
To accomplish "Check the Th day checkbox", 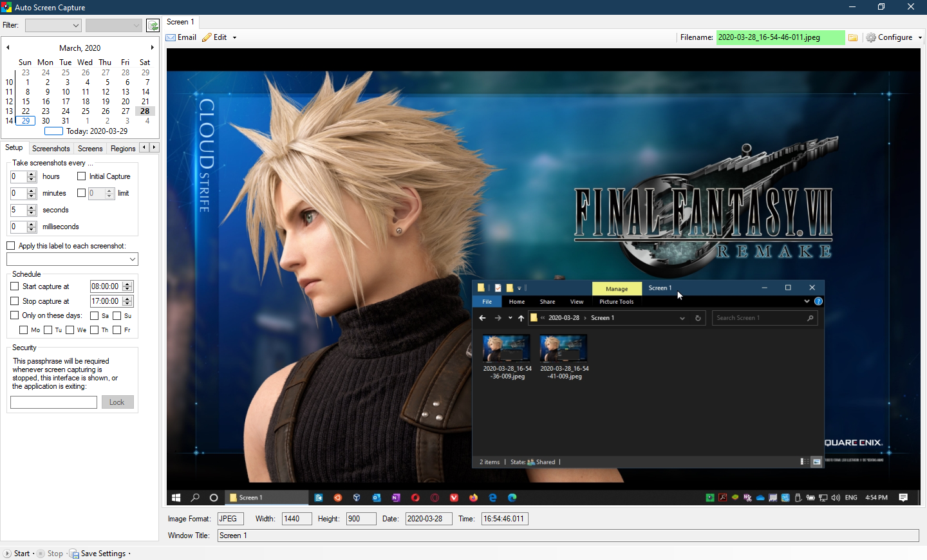I will pos(95,330).
